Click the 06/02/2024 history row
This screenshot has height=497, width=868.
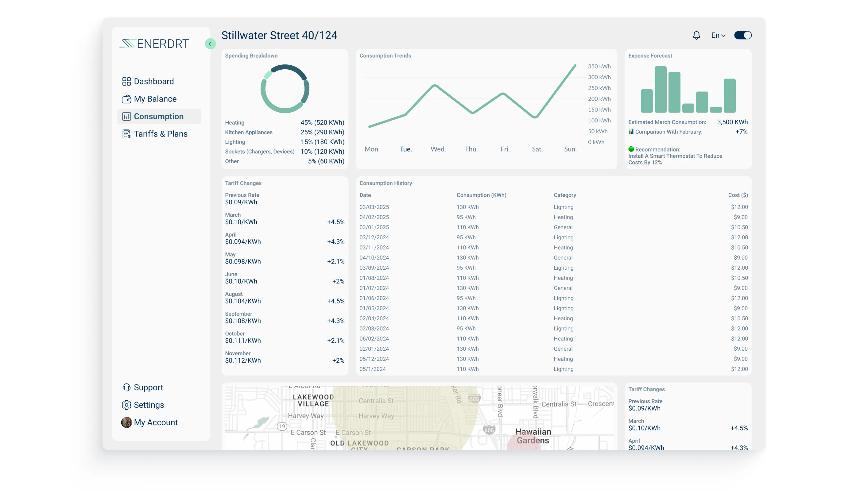coord(553,339)
